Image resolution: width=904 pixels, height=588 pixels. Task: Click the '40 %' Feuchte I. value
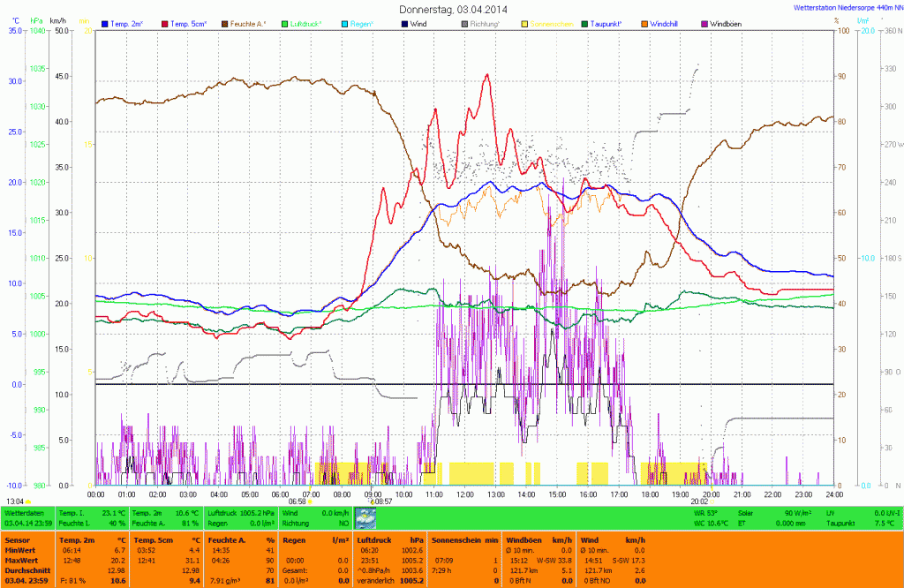click(117, 524)
